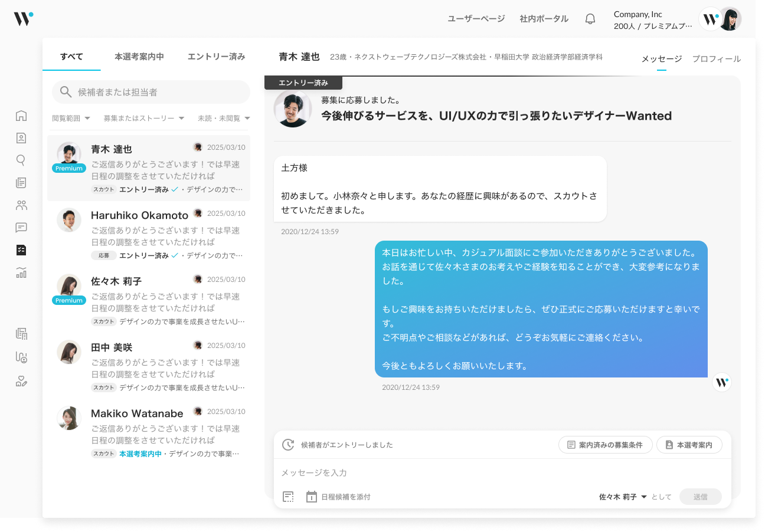The image size is (765, 532).
Task: Open the team members icon in the sidebar
Action: (x=21, y=205)
